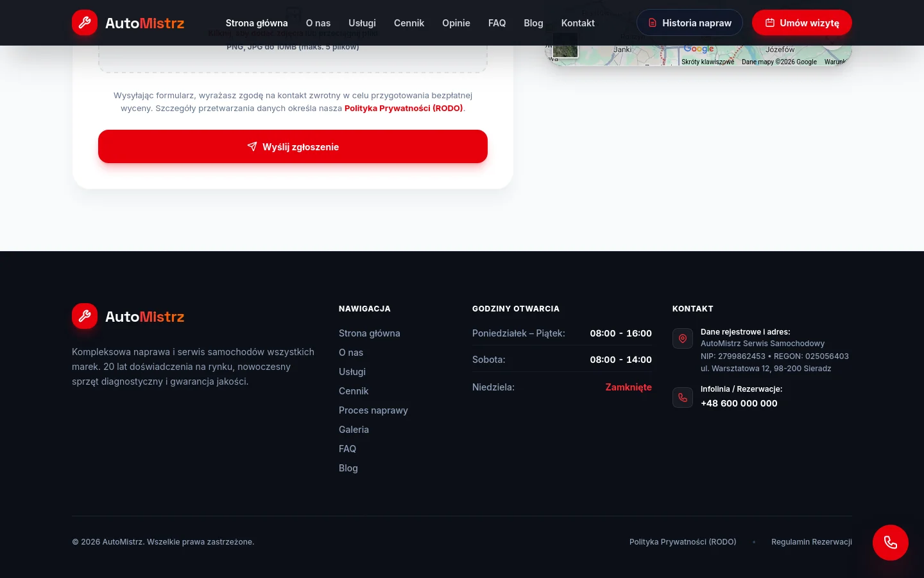Click the wrench logo icon in footer

pyautogui.click(x=85, y=316)
